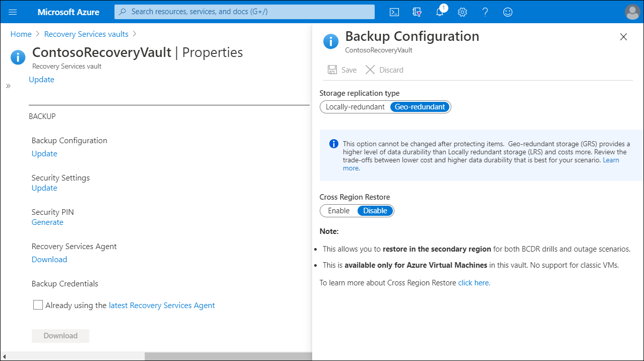Click the Backup Configuration info icon
The image size is (644, 361).
click(331, 41)
